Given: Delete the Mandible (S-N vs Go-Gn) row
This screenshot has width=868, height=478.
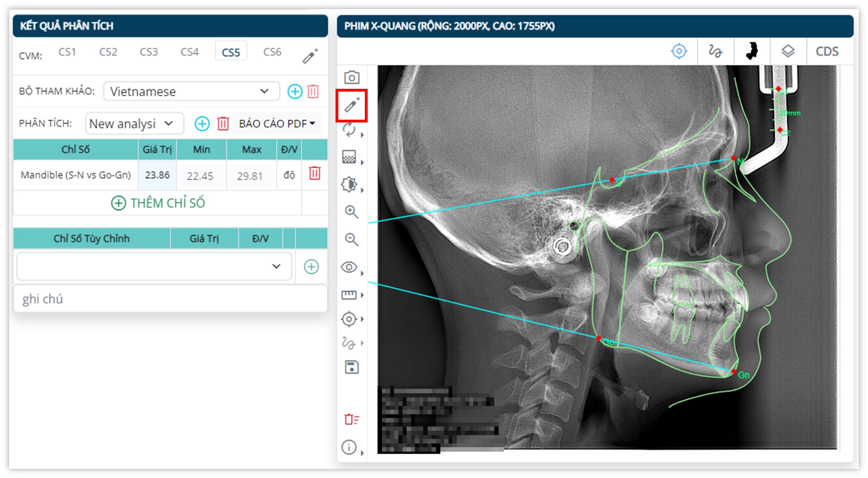Looking at the screenshot, I should pos(315,174).
